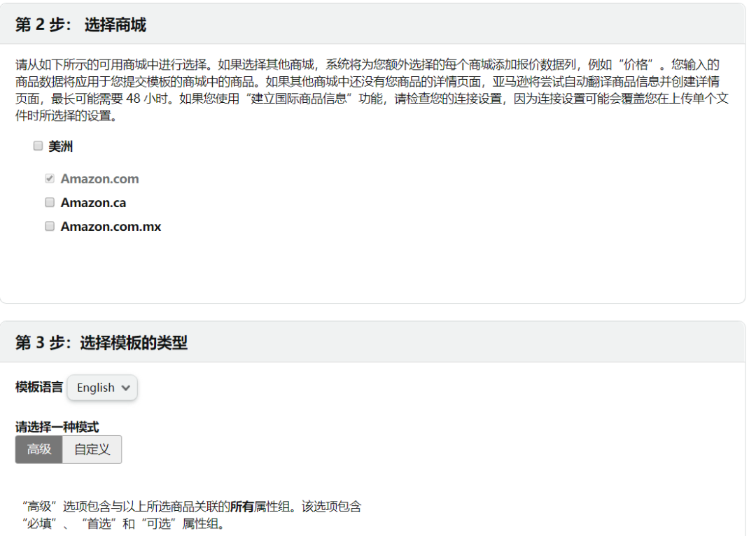
Task: Check the Amazon.ca marketplace checkbox
Action: click(49, 202)
